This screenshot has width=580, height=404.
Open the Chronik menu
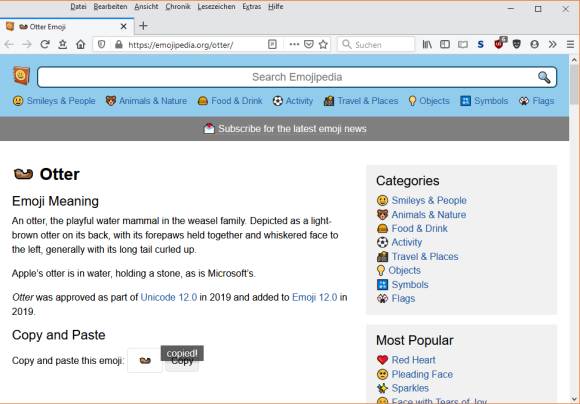tap(178, 7)
